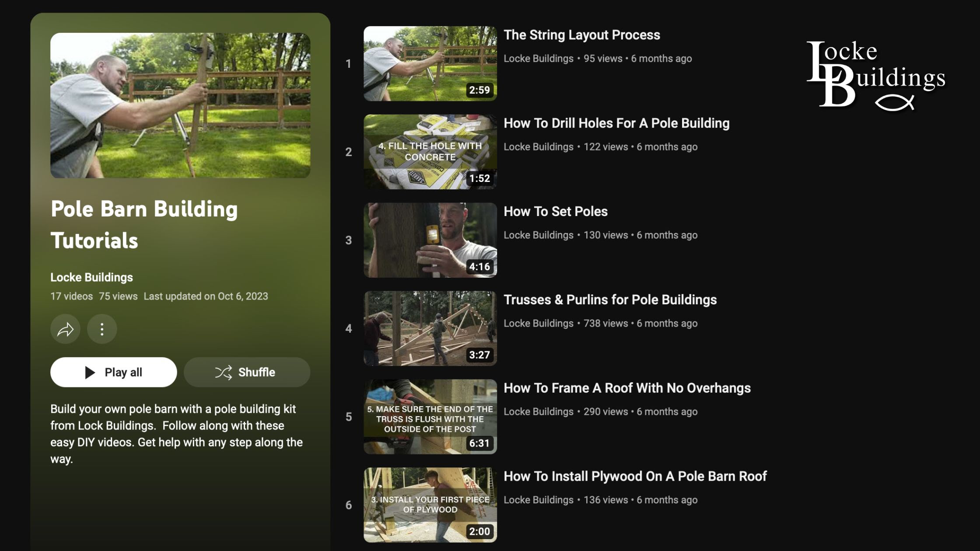Click the Pole Barn Building Tutorials title
Viewport: 980px width, 551px height.
click(x=144, y=224)
